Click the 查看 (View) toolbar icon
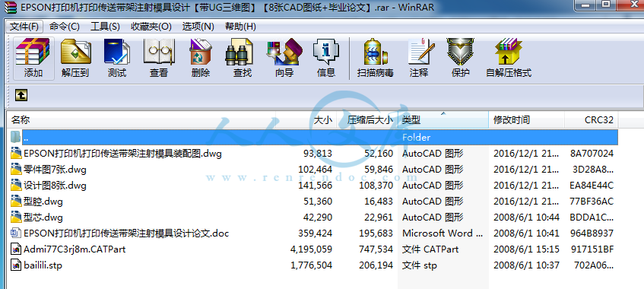644x289 pixels. 159,52
